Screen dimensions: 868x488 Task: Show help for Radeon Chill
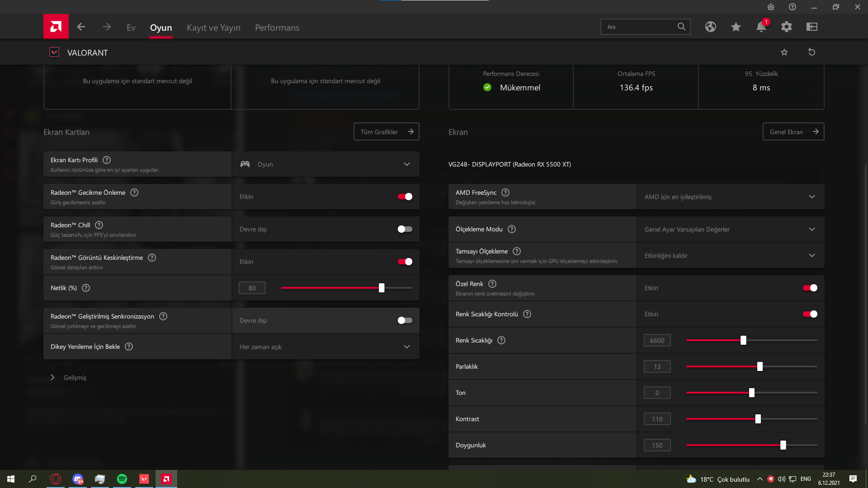click(x=99, y=225)
